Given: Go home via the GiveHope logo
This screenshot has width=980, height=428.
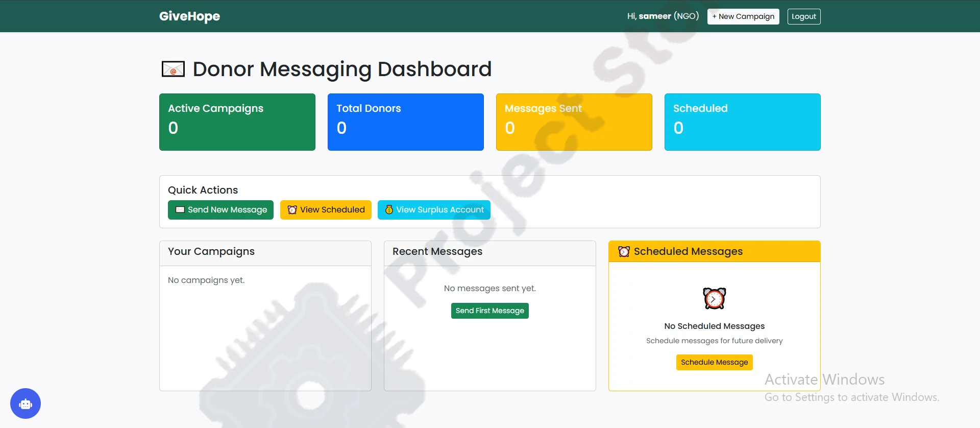Looking at the screenshot, I should [189, 16].
